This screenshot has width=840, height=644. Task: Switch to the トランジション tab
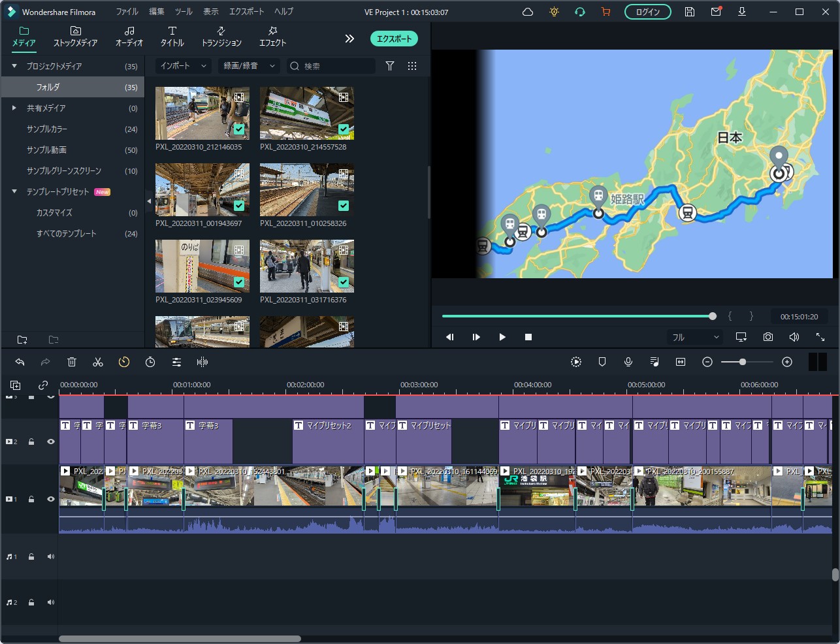click(221, 37)
